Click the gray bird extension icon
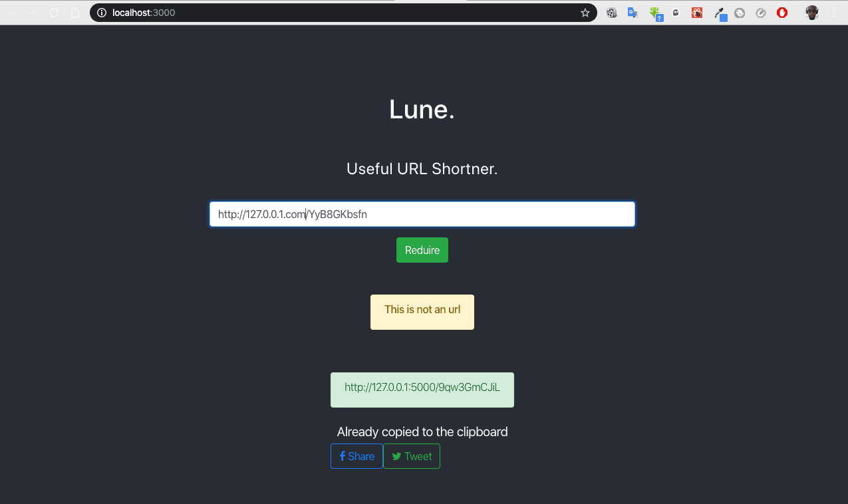 [740, 12]
